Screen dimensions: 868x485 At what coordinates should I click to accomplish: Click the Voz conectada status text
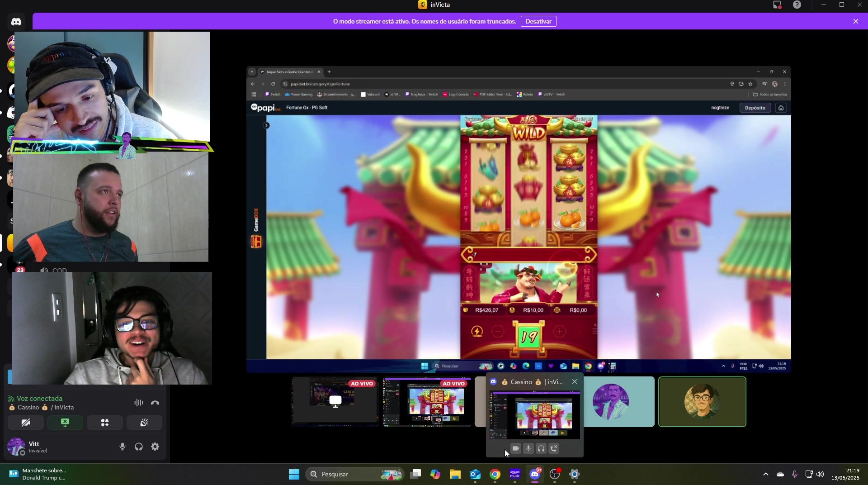point(39,398)
